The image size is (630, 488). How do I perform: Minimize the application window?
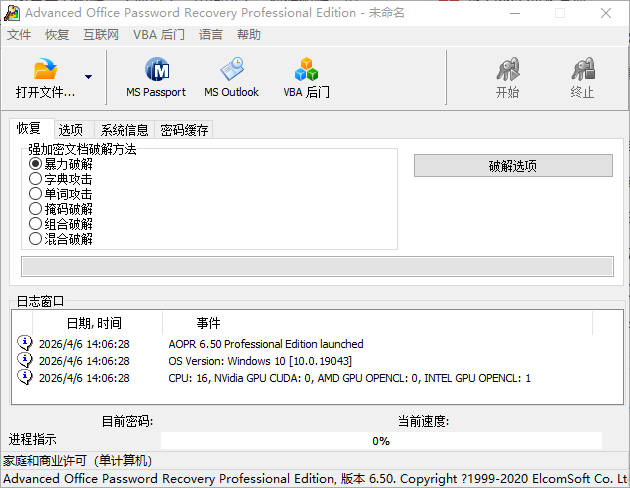point(515,13)
